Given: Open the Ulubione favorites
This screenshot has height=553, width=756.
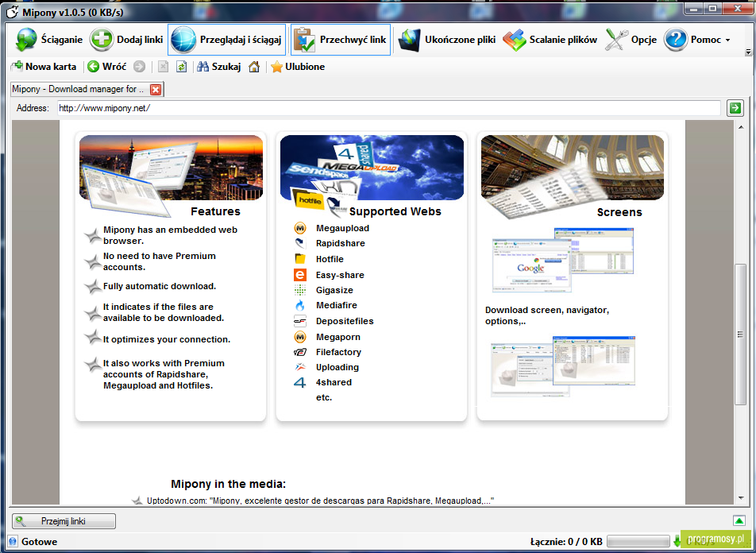Looking at the screenshot, I should [x=298, y=67].
